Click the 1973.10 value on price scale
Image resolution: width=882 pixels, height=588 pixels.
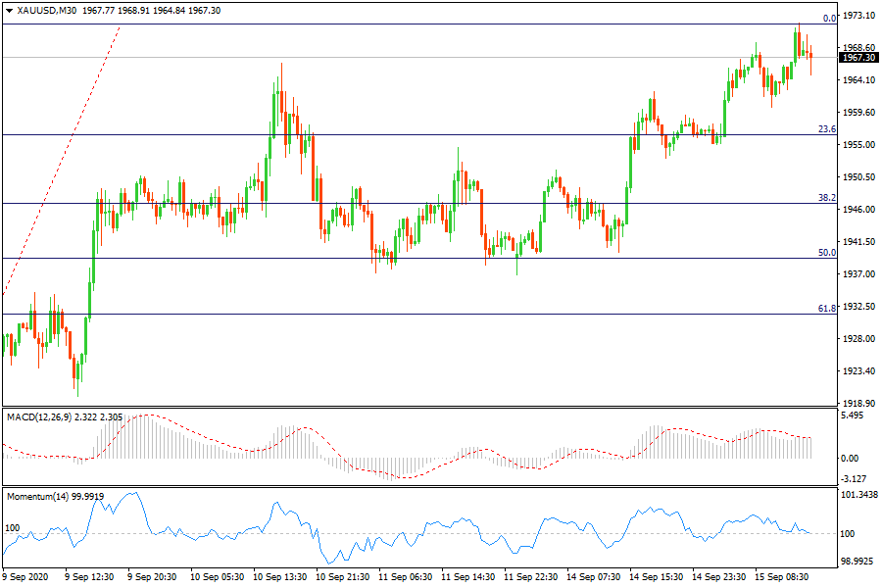859,16
